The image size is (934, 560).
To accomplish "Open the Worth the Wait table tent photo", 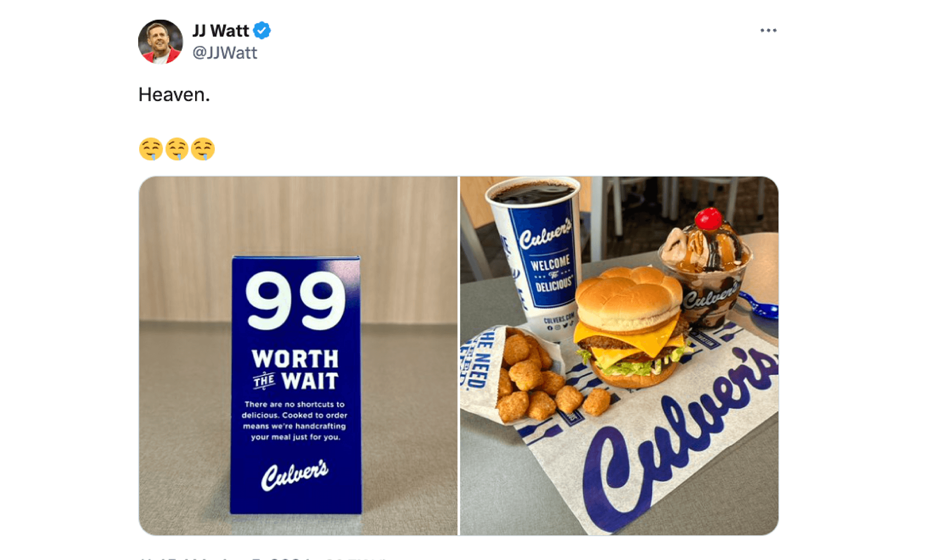I will click(298, 356).
